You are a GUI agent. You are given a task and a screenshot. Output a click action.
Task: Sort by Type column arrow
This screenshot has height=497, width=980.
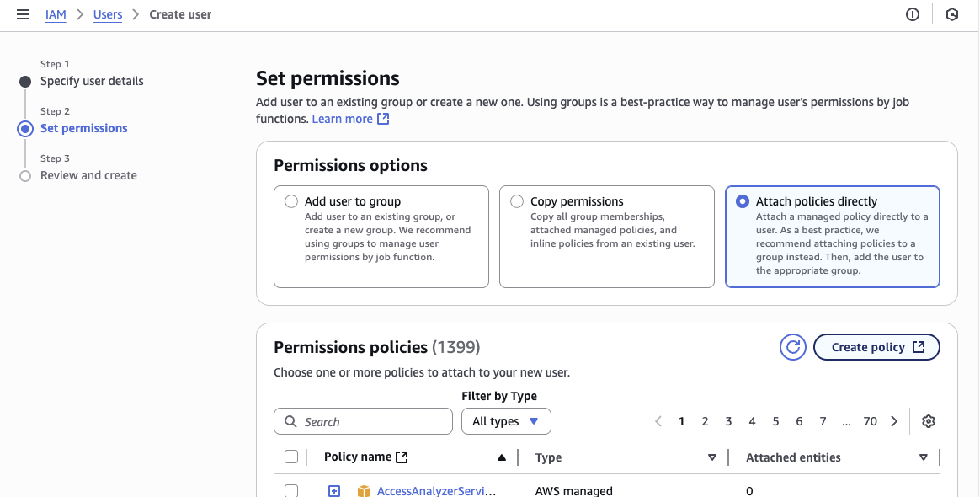pyautogui.click(x=712, y=457)
